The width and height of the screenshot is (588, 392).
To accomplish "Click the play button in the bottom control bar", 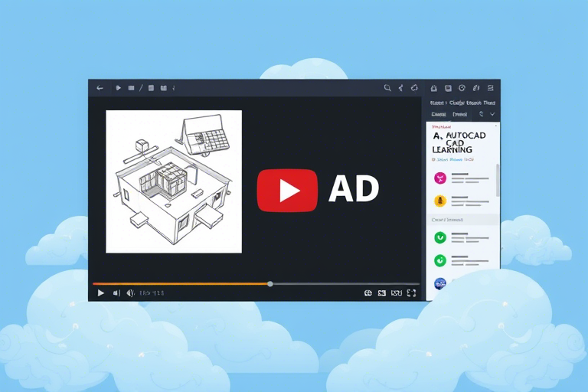I will click(x=100, y=293).
